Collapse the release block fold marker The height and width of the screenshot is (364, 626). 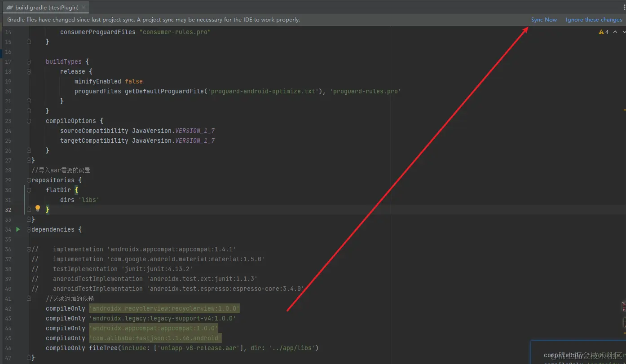[29, 71]
